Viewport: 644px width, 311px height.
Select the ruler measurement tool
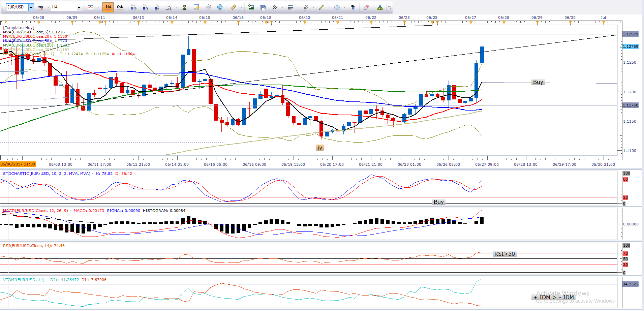233,7
